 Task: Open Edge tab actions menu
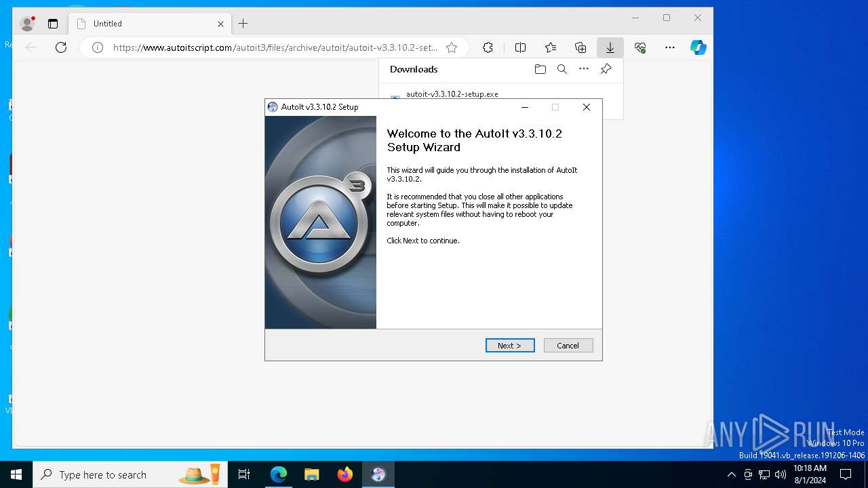click(x=53, y=24)
